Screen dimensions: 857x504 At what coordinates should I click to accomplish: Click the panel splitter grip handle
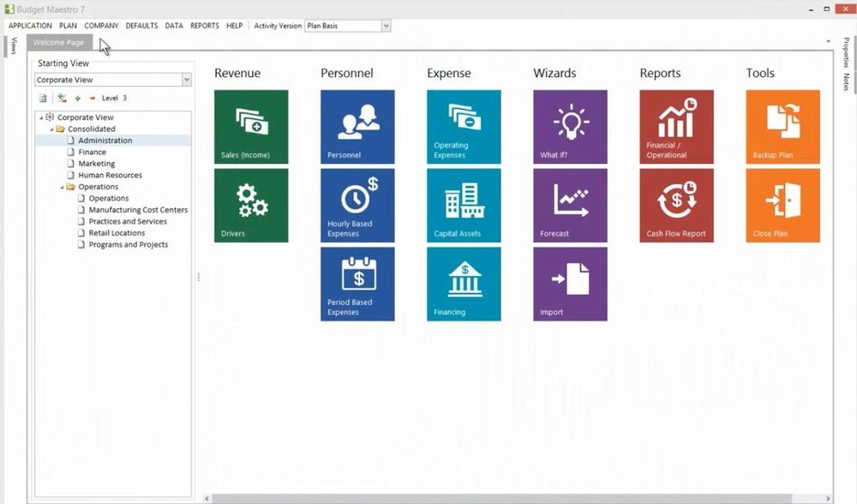click(199, 277)
